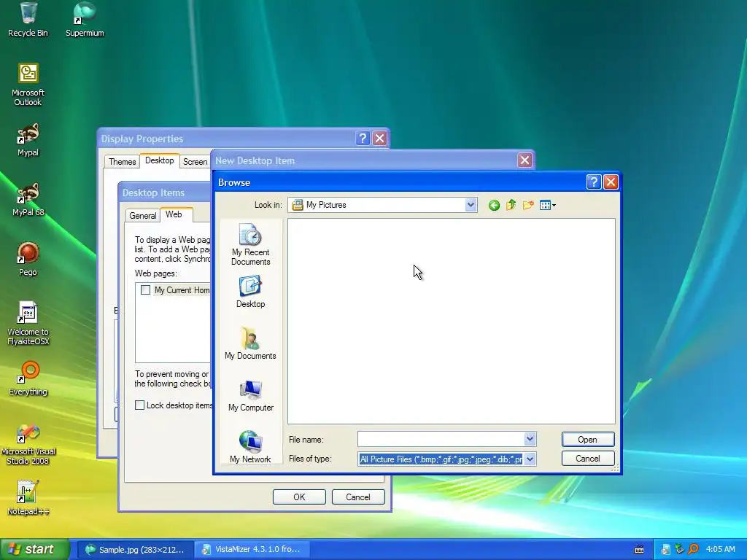This screenshot has height=560, width=747.
Task: Click the Open button
Action: (588, 440)
